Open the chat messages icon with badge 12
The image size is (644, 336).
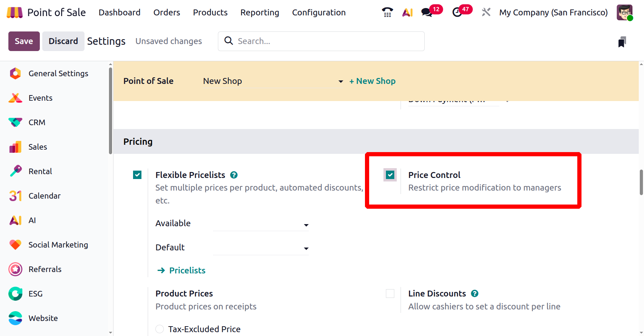click(427, 12)
